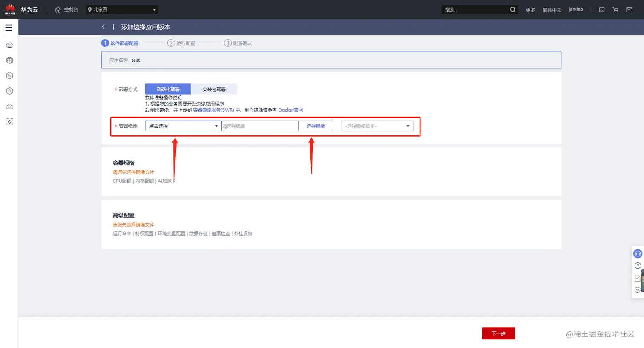Image resolution: width=644 pixels, height=348 pixels.
Task: Click the hexagon database icon in sidebar
Action: (9, 76)
